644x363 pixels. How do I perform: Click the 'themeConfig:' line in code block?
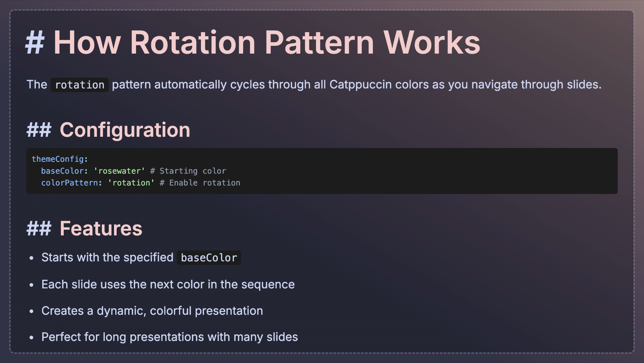click(x=60, y=159)
